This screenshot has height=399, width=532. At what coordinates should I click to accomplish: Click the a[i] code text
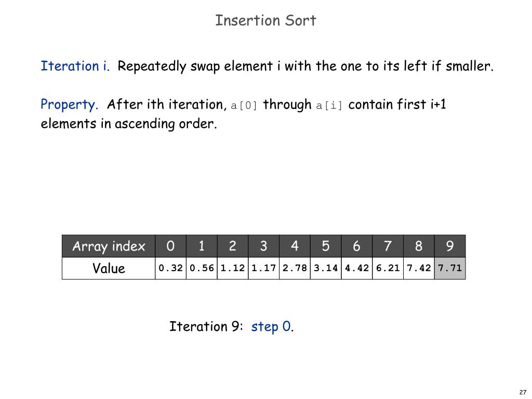[329, 105]
